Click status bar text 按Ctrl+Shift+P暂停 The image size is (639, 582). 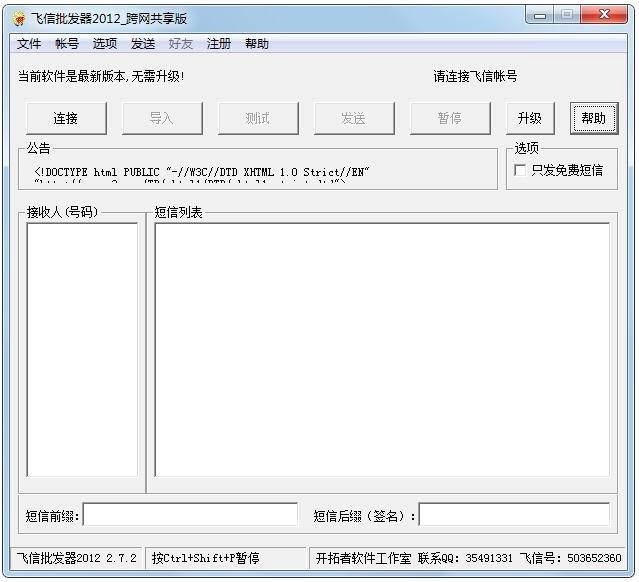coord(205,558)
